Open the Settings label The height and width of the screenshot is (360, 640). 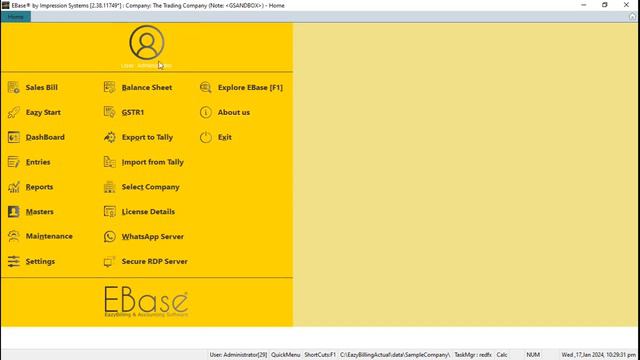40,261
